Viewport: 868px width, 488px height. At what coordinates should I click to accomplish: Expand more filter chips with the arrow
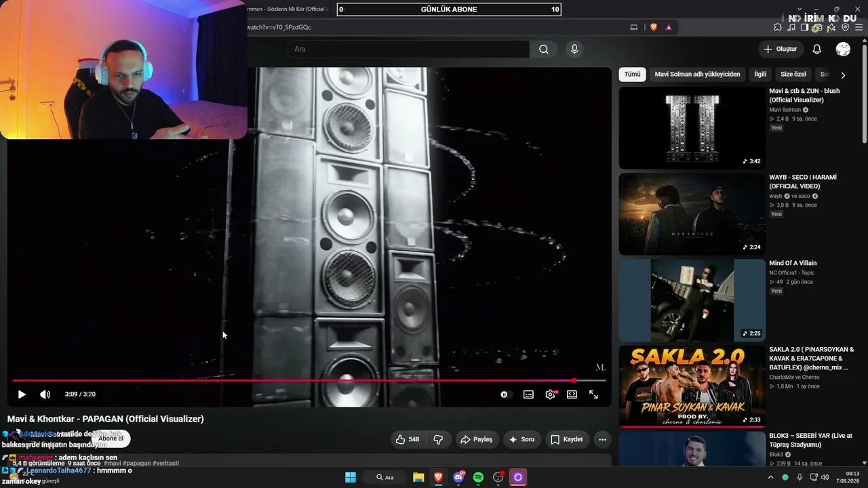pos(843,75)
